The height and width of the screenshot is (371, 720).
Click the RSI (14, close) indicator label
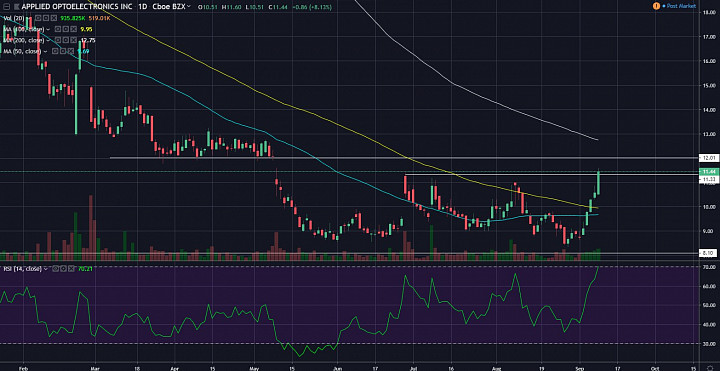[22, 269]
